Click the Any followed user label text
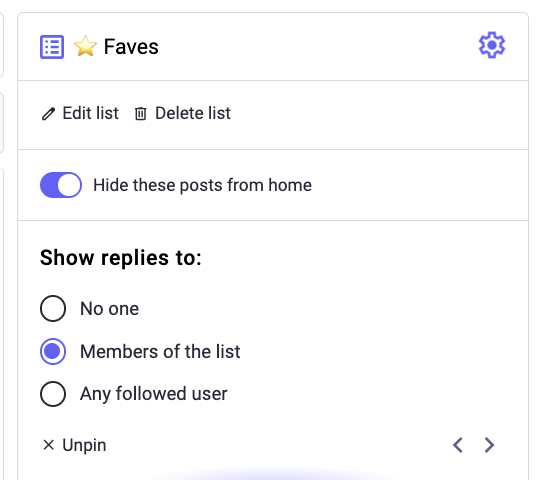The height and width of the screenshot is (480, 540). (154, 394)
